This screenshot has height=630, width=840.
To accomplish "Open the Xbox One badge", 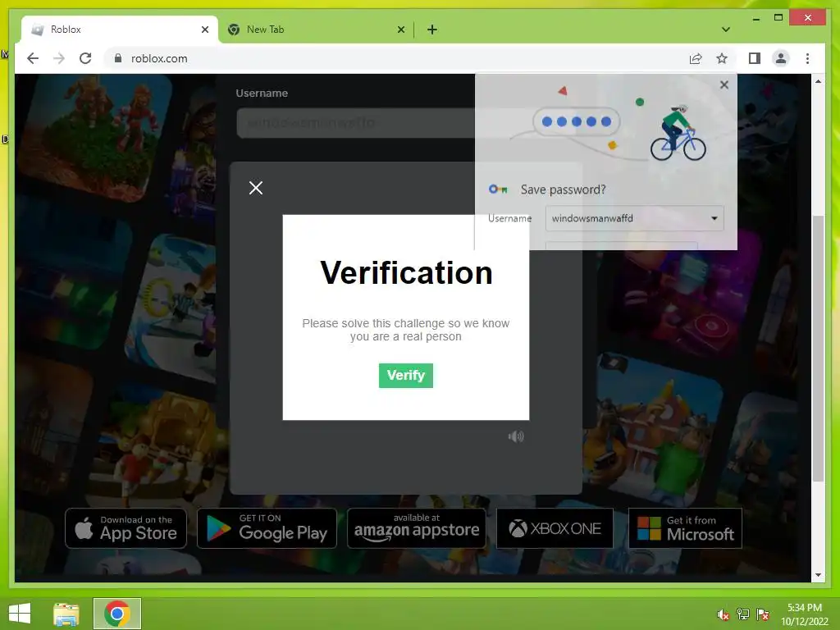I will pyautogui.click(x=555, y=528).
